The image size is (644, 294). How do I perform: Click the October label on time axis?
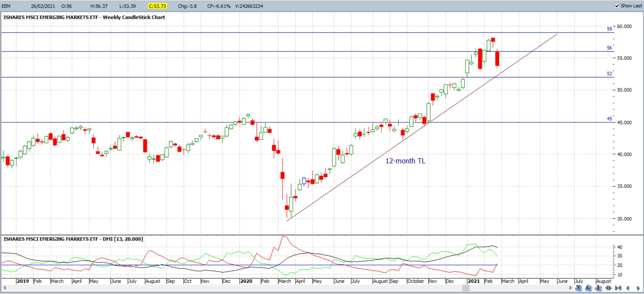tap(416, 281)
